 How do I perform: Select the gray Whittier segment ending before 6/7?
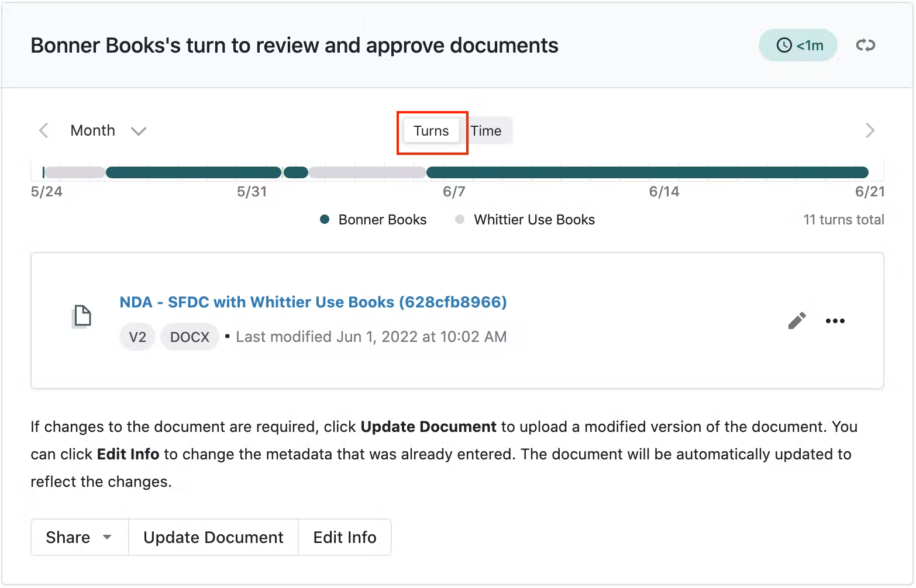367,172
